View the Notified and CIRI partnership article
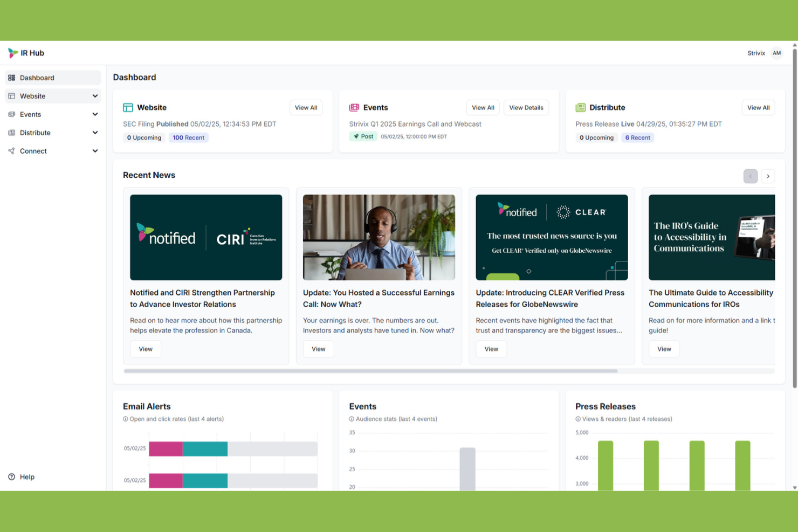Screen dimensions: 798x532 pyautogui.click(x=145, y=349)
